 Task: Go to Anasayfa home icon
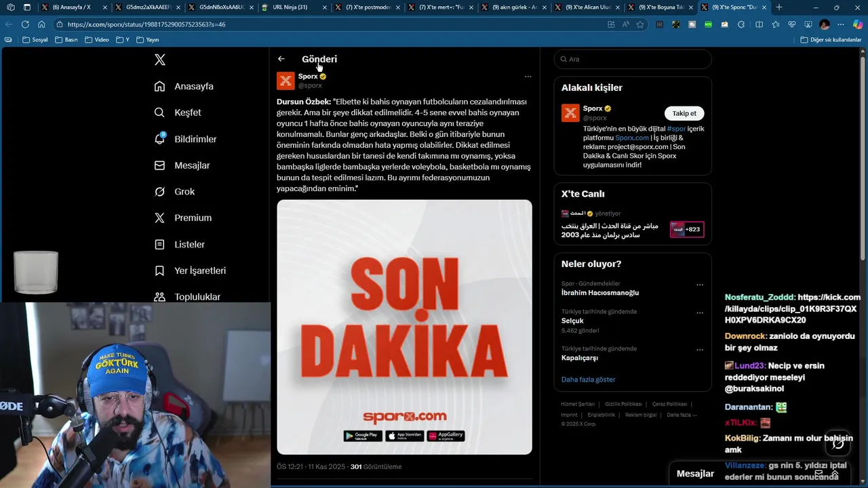point(159,86)
